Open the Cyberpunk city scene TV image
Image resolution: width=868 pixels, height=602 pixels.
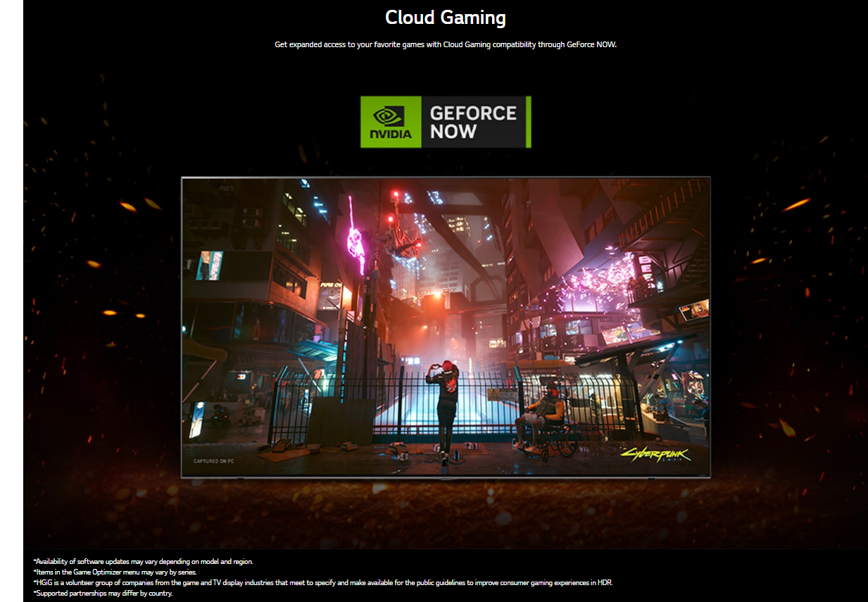(x=446, y=327)
